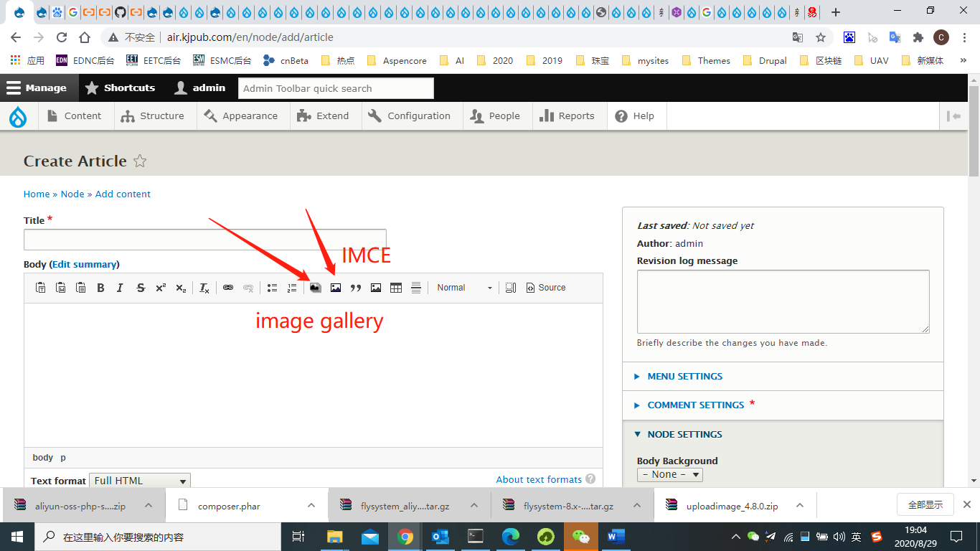Insert a block quote

point(355,288)
